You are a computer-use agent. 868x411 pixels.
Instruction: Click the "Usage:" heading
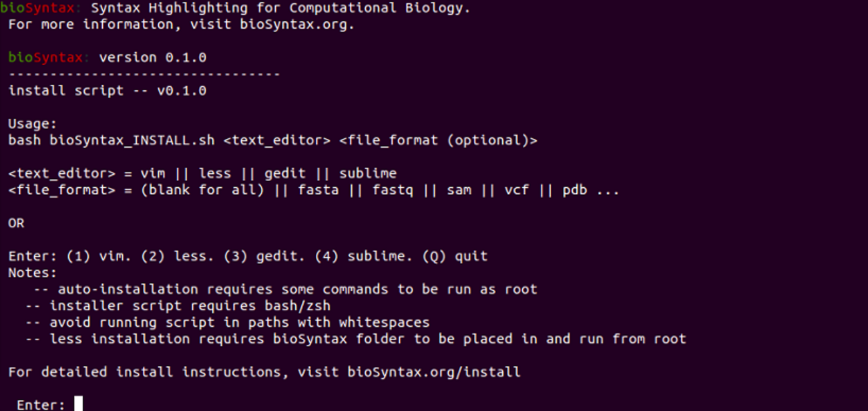[x=33, y=124]
